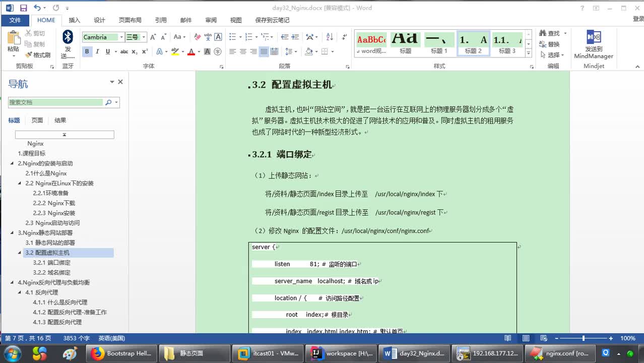Open the bullet list dropdown arrow
The height and width of the screenshot is (363, 644).
240,37
